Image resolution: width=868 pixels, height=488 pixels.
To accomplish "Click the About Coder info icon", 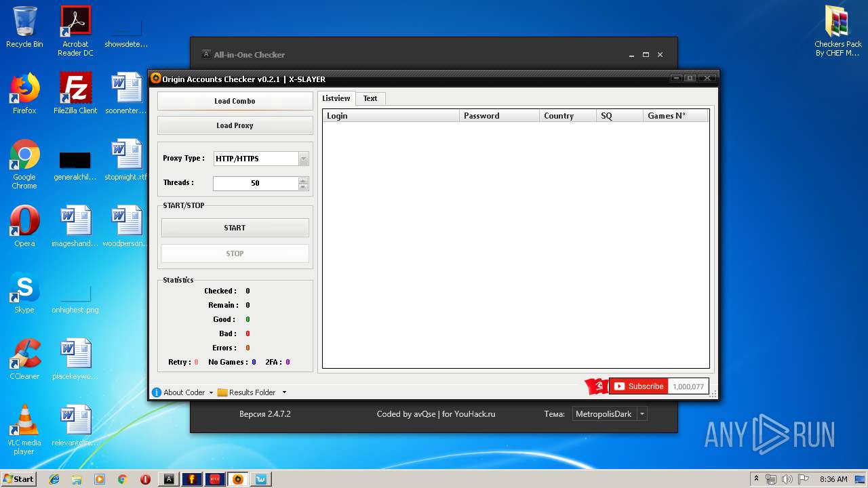I will click(157, 392).
